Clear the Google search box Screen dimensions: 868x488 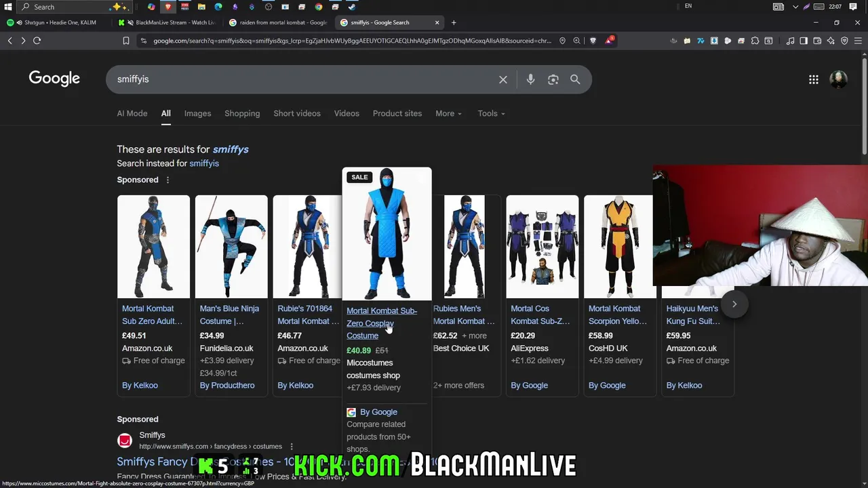pyautogui.click(x=503, y=79)
